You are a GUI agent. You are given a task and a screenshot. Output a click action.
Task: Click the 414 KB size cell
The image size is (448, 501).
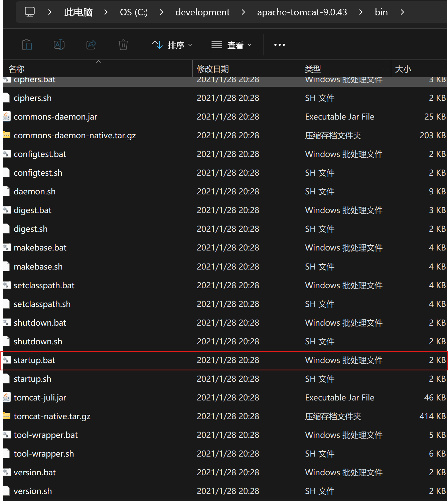(x=433, y=416)
